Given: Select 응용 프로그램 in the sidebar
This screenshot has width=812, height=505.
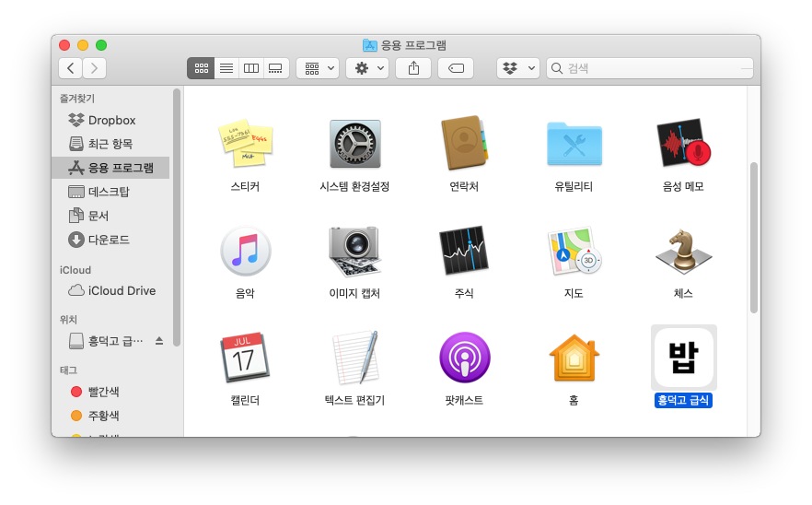Looking at the screenshot, I should [110, 168].
